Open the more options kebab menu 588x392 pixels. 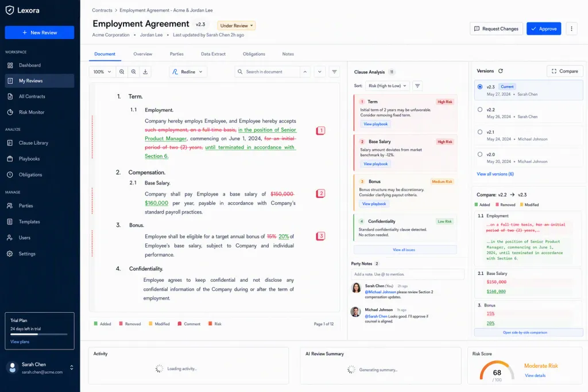click(x=571, y=29)
